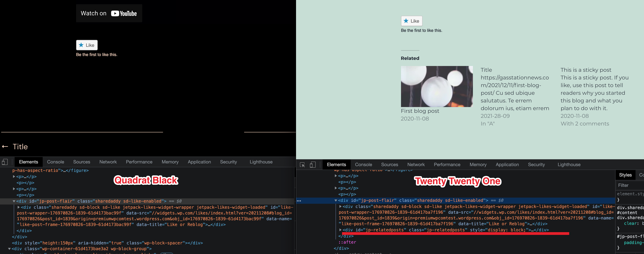Click the related post image thumbnail
644x254 pixels.
coord(437,86)
